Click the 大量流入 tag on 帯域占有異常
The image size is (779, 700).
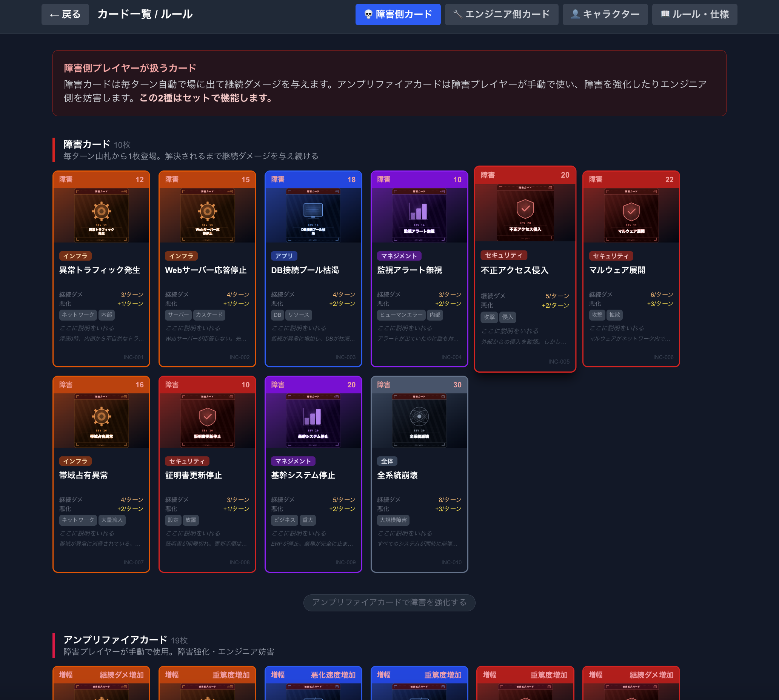[x=112, y=520]
